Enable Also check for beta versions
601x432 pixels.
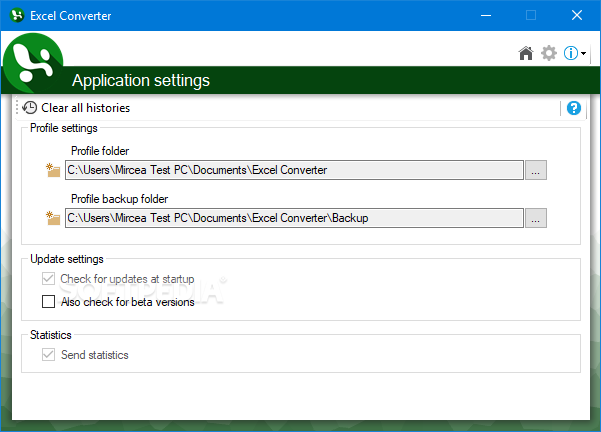48,302
